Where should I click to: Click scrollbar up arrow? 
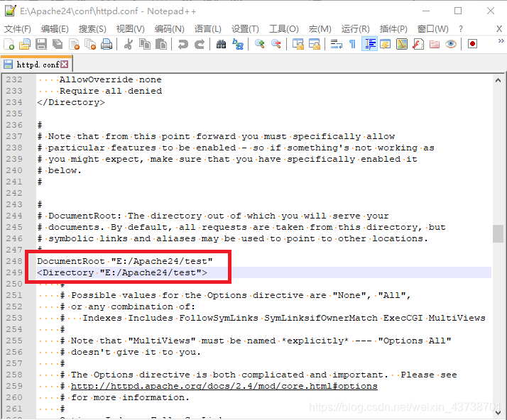[498, 80]
